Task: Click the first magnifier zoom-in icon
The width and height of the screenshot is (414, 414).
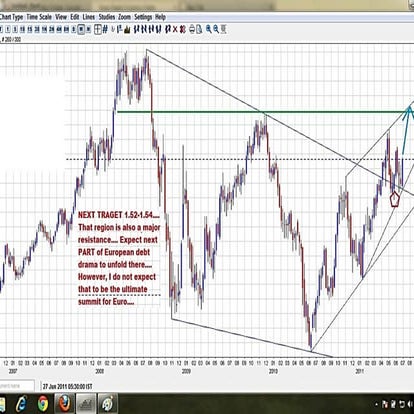Action: (x=209, y=30)
